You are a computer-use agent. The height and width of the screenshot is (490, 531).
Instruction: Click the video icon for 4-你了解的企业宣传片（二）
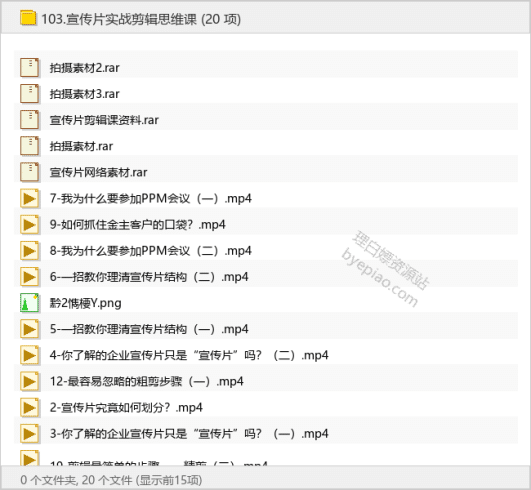coord(29,355)
